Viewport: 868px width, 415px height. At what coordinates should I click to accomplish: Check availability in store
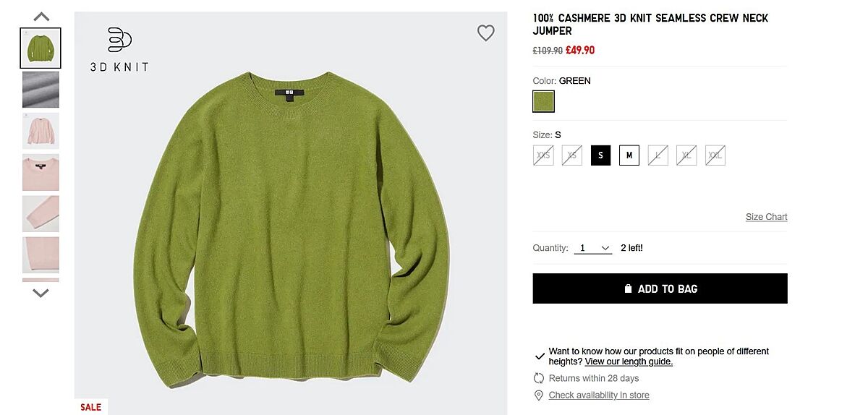[x=599, y=395]
